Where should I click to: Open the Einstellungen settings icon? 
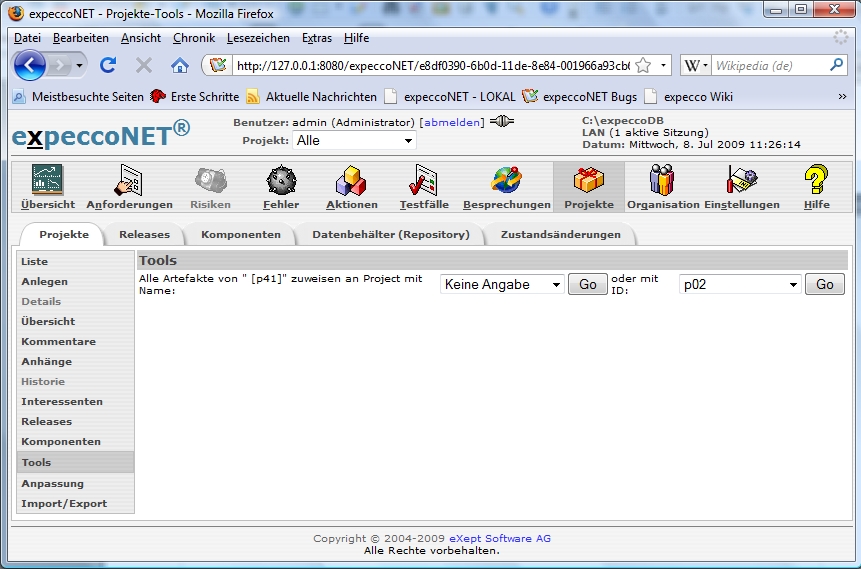(741, 181)
